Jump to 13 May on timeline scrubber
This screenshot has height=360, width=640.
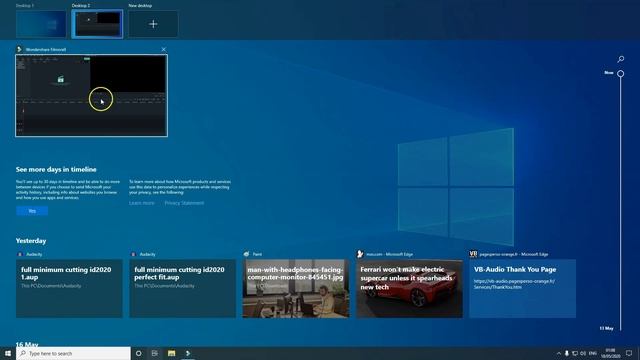tap(607, 328)
